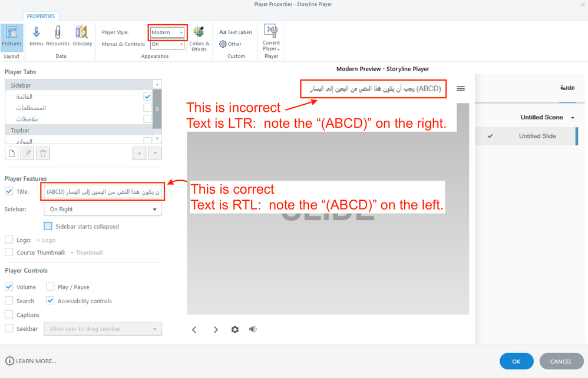Open the Features layout icon
Image resolution: width=588 pixels, height=378 pixels.
pyautogui.click(x=12, y=37)
